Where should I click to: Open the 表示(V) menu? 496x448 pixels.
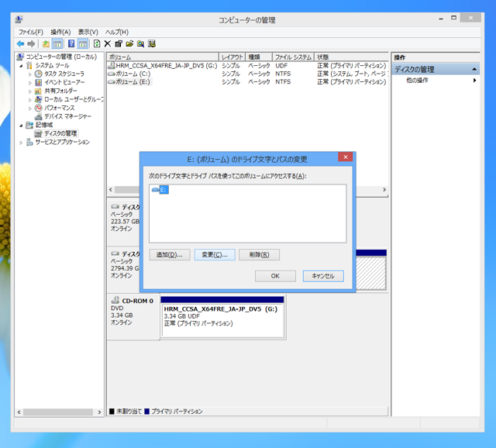tap(88, 32)
